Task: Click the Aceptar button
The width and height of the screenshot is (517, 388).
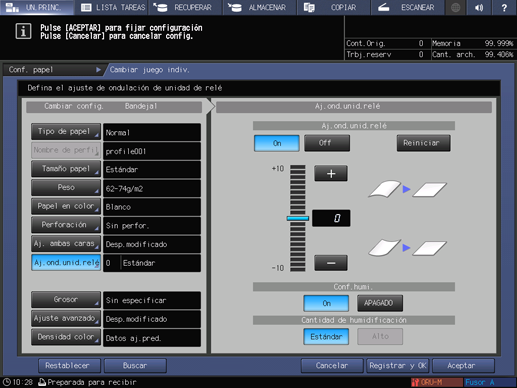Action: coord(463,366)
